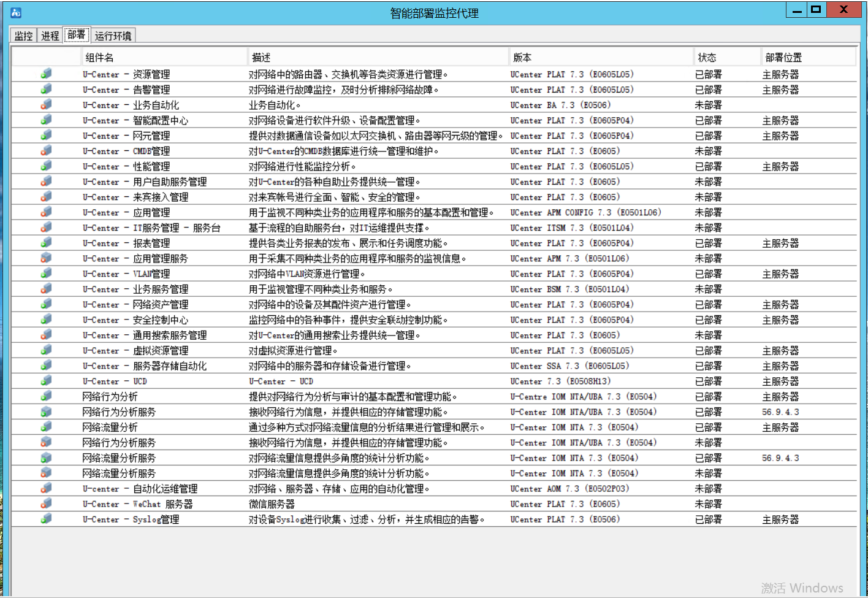Click description '对虚拟资源进行管理。'

coord(293,350)
